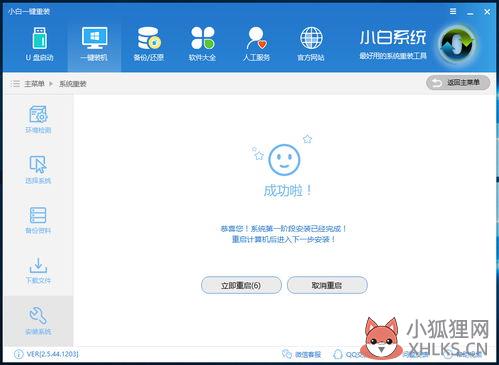The width and height of the screenshot is (499, 365).
Task: Click the VER[2.5.44.1203] version text
Action: pos(52,354)
